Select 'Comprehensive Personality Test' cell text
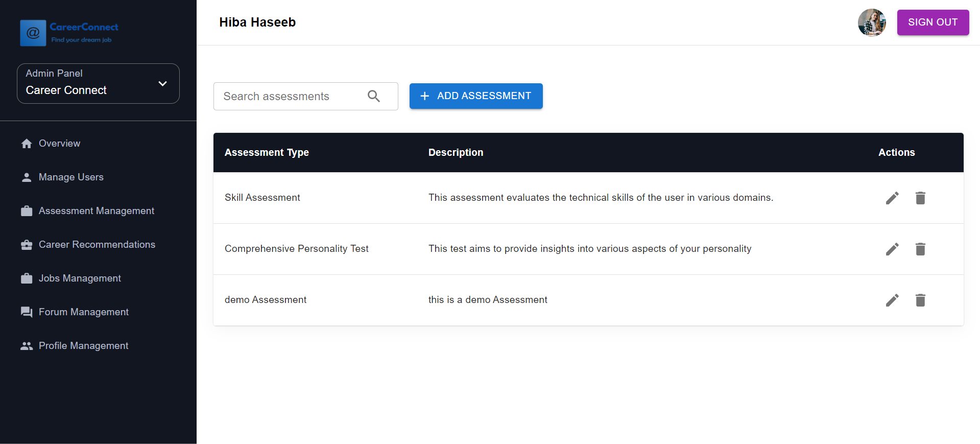The height and width of the screenshot is (444, 980). pyautogui.click(x=297, y=249)
